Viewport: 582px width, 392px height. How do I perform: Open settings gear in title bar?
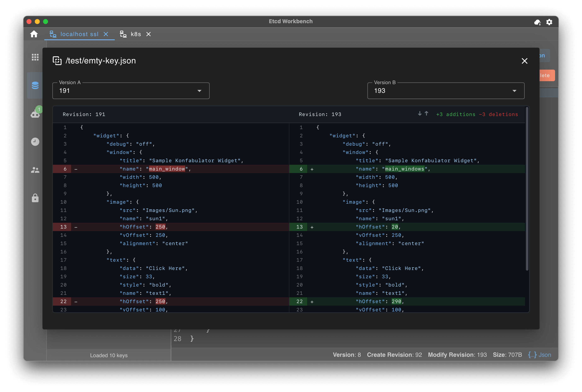[549, 22]
